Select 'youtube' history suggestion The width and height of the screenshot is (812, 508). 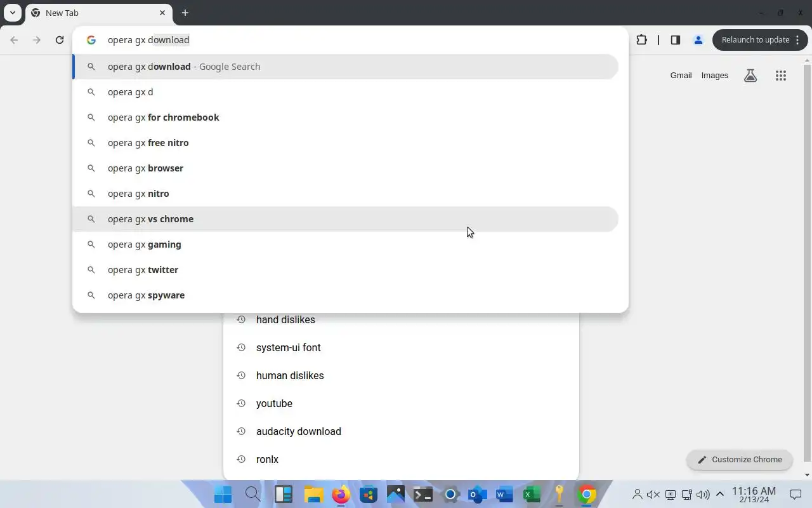point(401,404)
